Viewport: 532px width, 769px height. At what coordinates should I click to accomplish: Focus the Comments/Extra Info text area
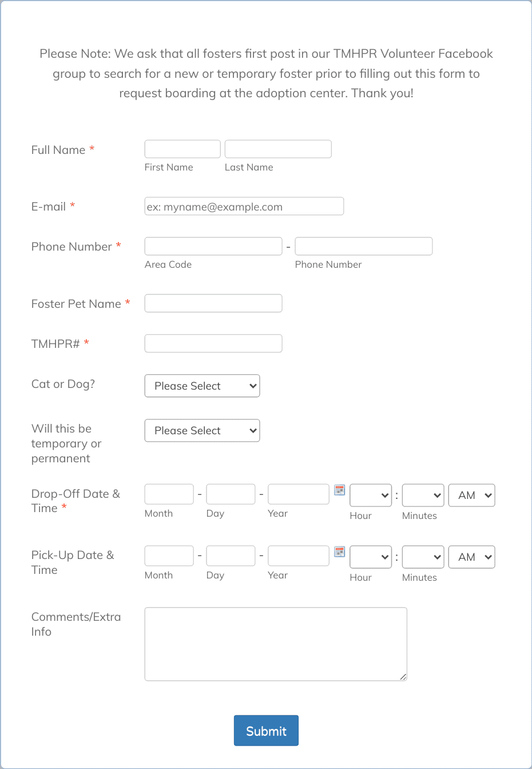click(x=276, y=644)
